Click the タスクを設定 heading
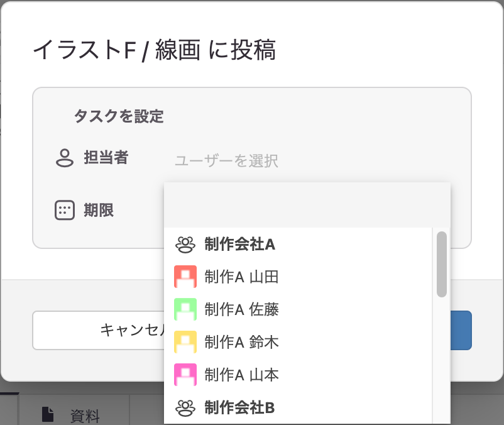 [119, 116]
